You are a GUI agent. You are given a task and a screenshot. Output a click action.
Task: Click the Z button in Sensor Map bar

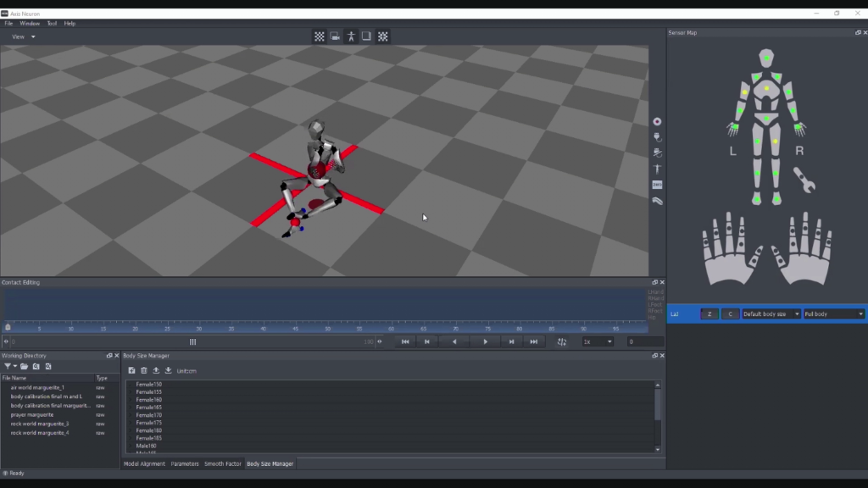(x=709, y=314)
